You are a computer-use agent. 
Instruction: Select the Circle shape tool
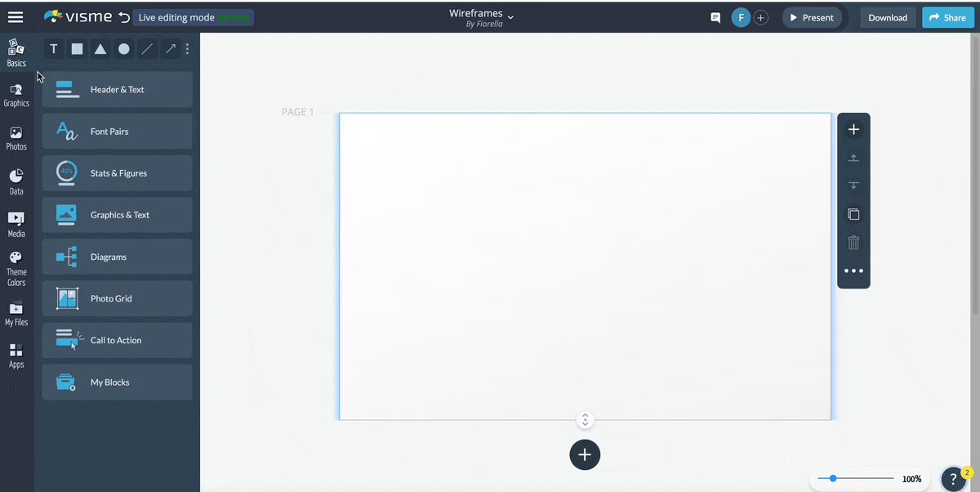[x=123, y=49]
